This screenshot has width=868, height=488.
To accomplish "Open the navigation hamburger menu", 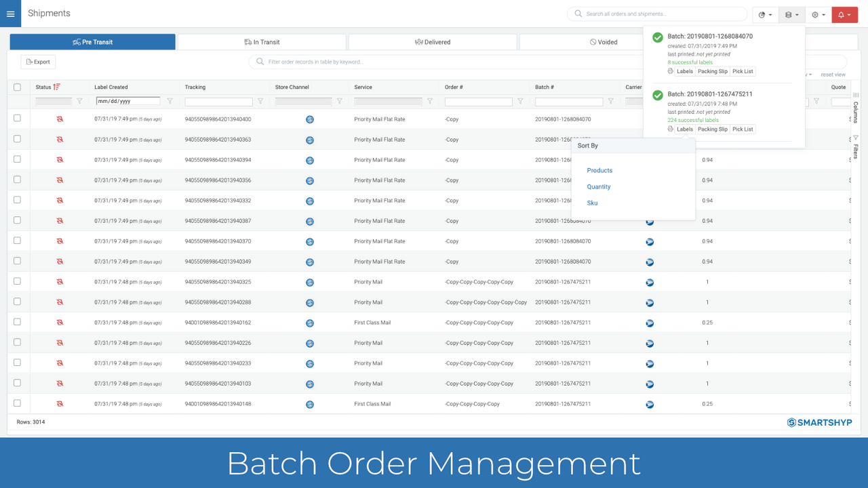I will (x=11, y=14).
